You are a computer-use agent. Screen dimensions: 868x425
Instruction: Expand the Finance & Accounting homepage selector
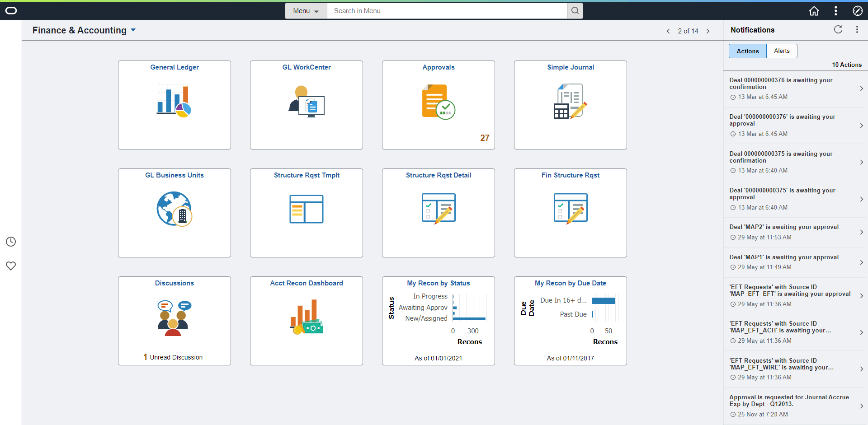click(x=133, y=30)
